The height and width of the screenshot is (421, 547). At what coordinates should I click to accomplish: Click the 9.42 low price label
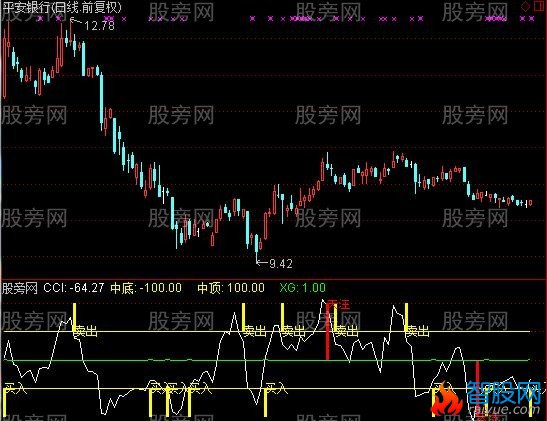(281, 264)
